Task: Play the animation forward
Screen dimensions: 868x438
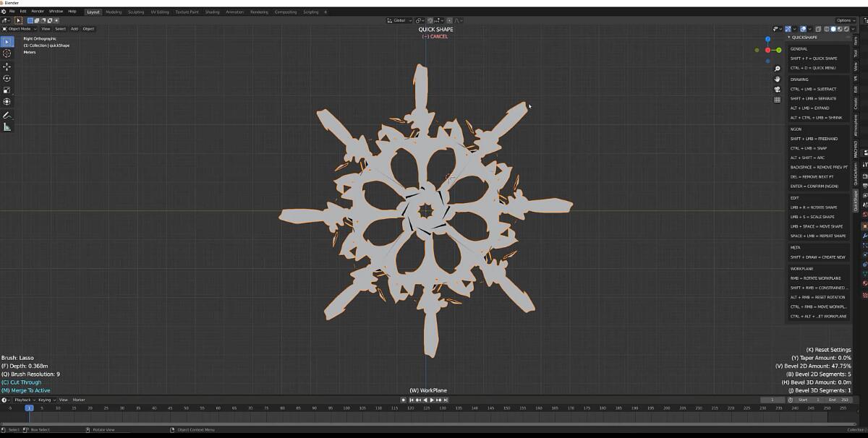Action: 432,400
